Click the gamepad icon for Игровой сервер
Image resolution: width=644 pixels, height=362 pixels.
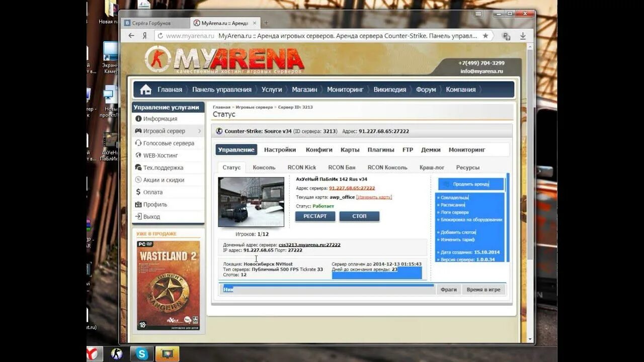click(x=138, y=131)
